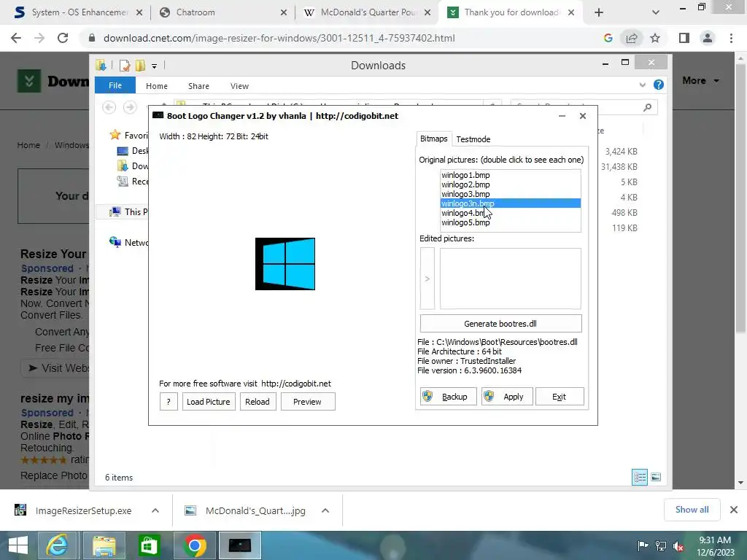Open a new browser tab
747x560 pixels.
tap(599, 13)
